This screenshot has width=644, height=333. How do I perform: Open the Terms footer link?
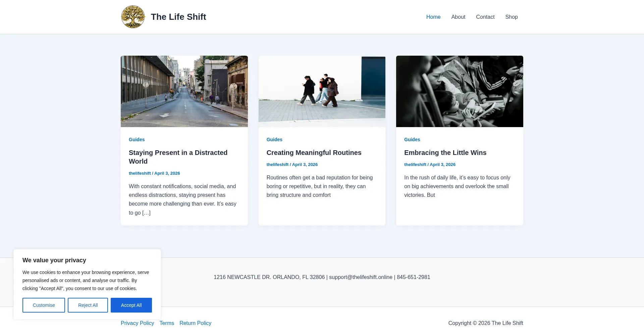(x=167, y=323)
